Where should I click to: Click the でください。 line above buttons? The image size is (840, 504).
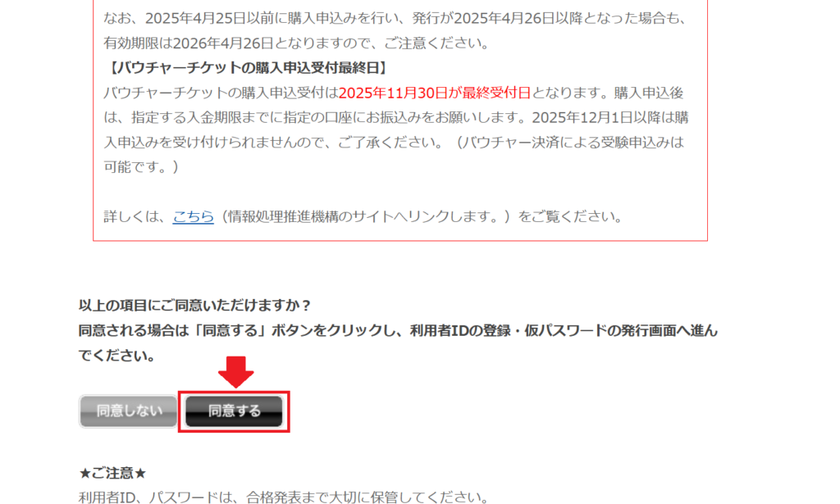pyautogui.click(x=116, y=356)
